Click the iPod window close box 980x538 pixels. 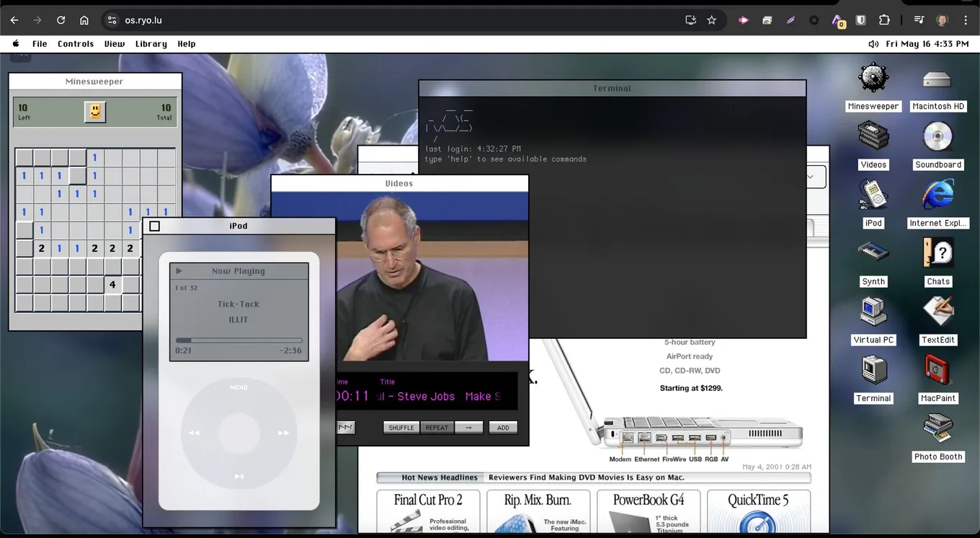(154, 226)
